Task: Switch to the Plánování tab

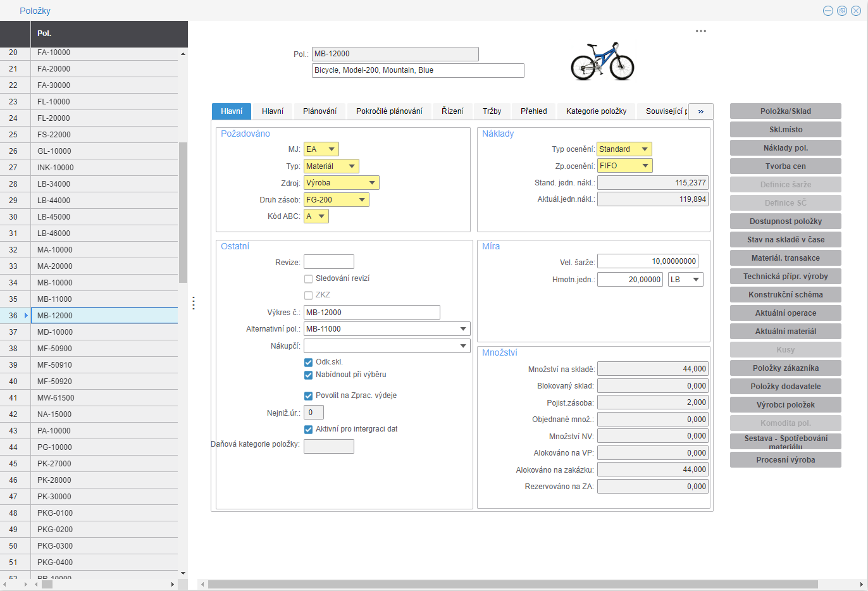Action: point(319,111)
